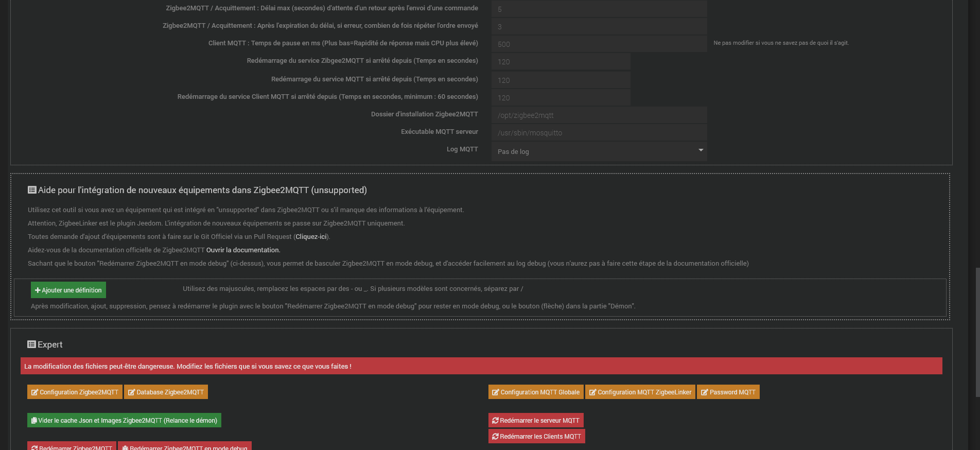
Task: Click Ajouter une définition button
Action: (68, 290)
